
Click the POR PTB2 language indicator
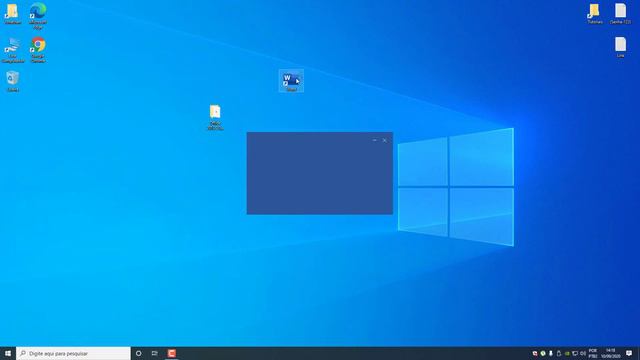point(593,353)
